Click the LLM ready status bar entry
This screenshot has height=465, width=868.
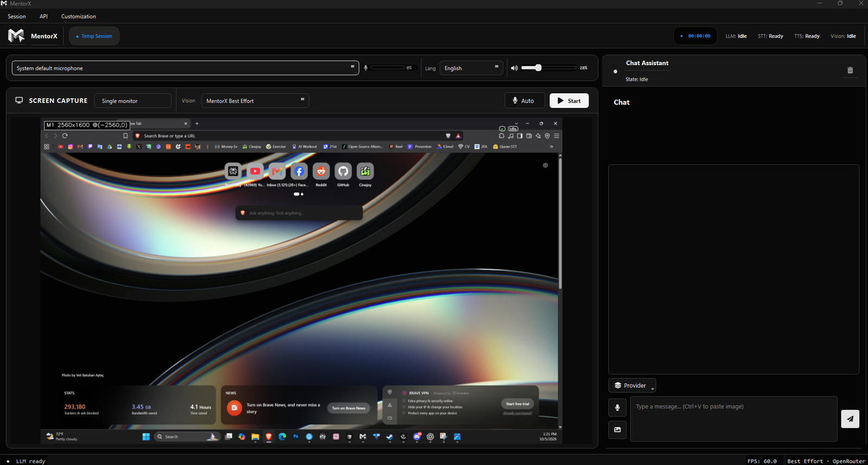point(30,461)
